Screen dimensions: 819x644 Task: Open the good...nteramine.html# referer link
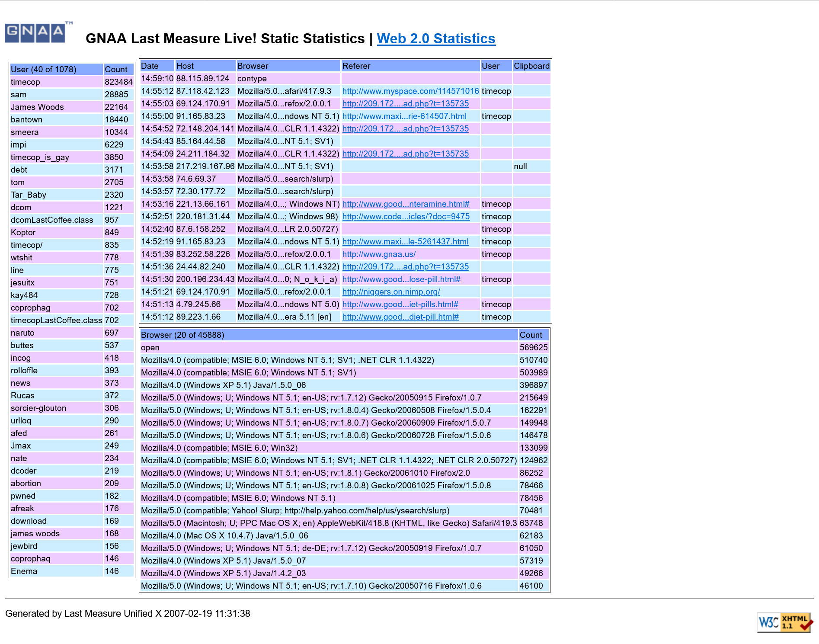coord(406,204)
